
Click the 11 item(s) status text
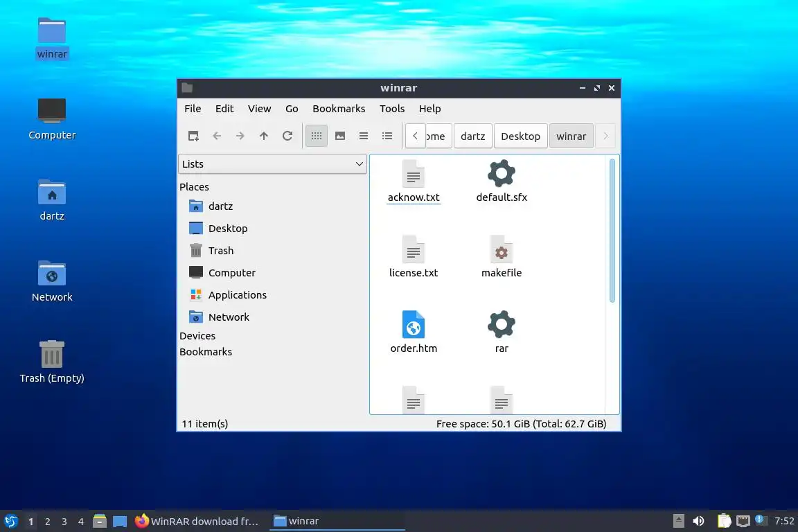click(x=204, y=423)
